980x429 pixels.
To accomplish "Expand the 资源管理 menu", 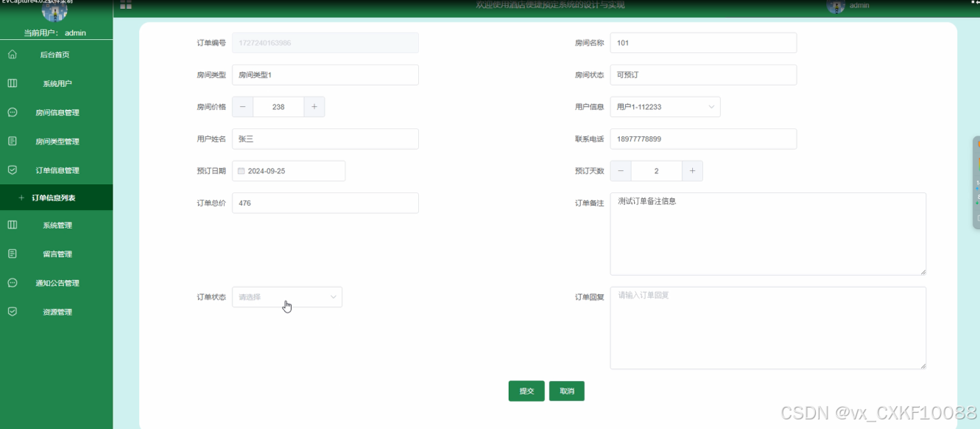I will coord(56,311).
